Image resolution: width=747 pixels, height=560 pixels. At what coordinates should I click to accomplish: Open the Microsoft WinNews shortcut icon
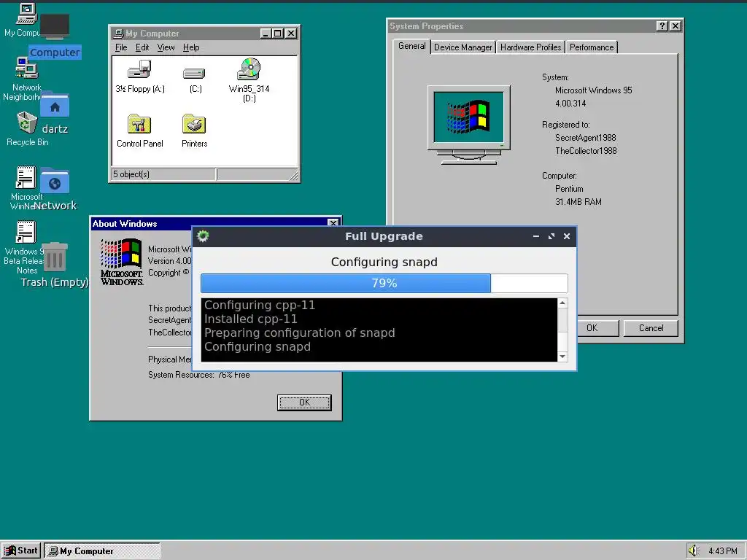tap(26, 177)
